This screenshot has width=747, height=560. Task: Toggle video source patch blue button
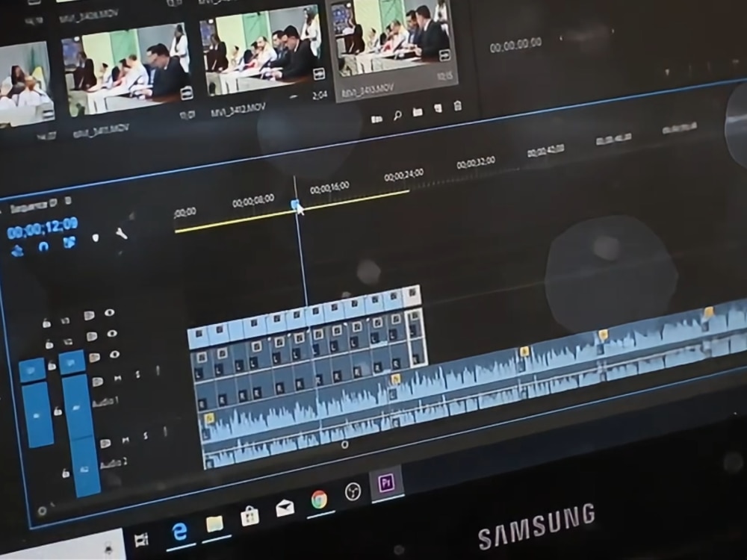tap(32, 370)
